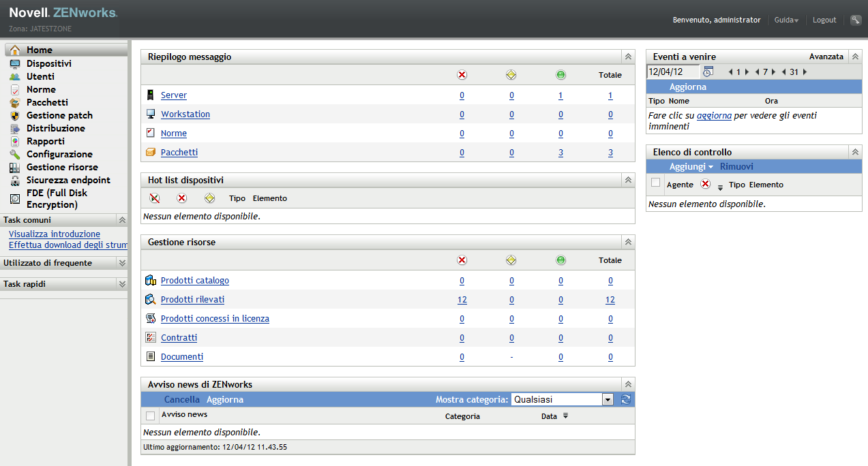This screenshot has height=466, width=868.
Task: Open the Guida menu
Action: click(x=785, y=20)
